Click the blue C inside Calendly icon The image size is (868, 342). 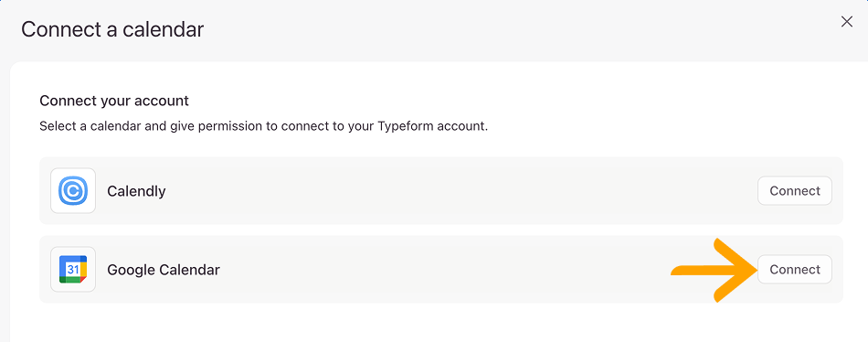coord(73,191)
